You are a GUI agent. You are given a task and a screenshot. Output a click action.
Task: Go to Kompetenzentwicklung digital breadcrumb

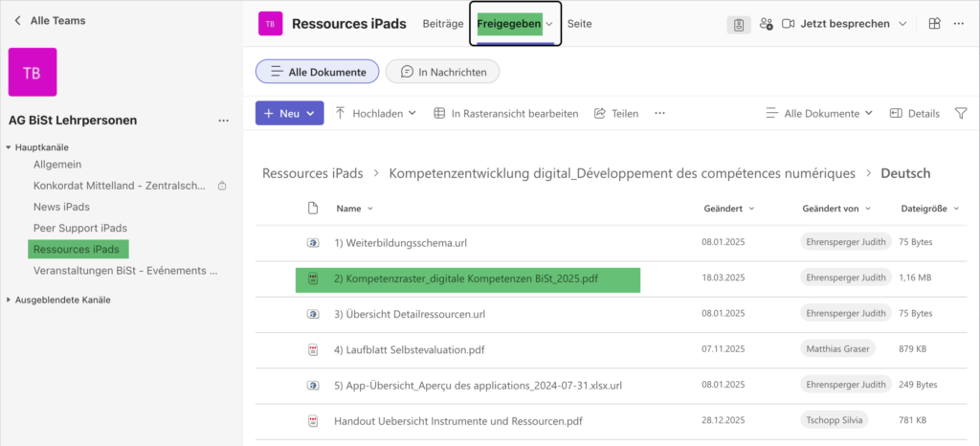622,173
